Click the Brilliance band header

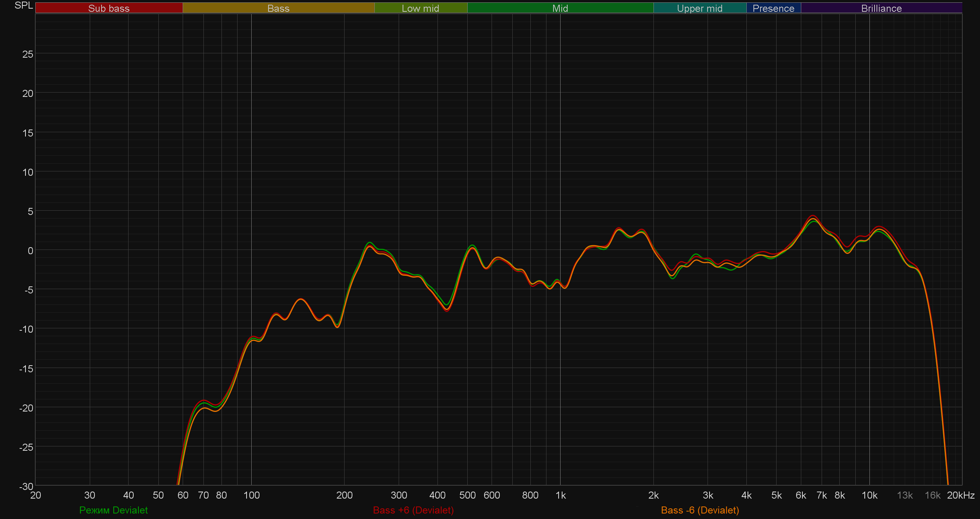click(881, 8)
